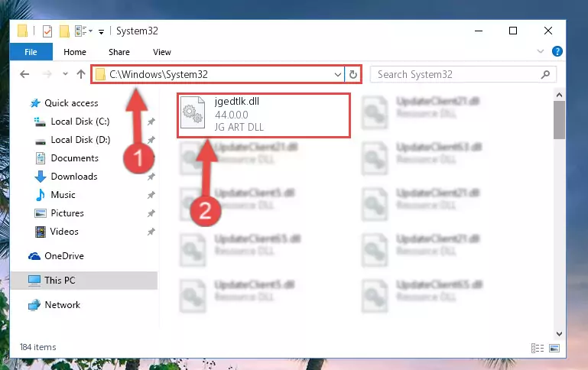Go forward with the forward arrow

click(47, 74)
